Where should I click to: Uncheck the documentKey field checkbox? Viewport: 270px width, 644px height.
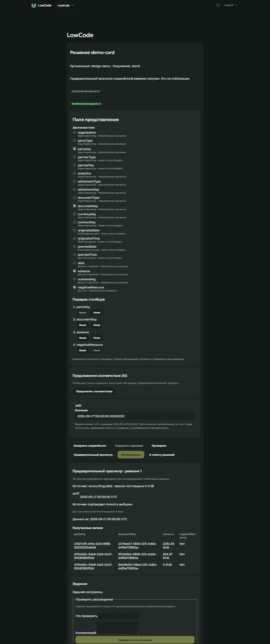[x=75, y=206]
